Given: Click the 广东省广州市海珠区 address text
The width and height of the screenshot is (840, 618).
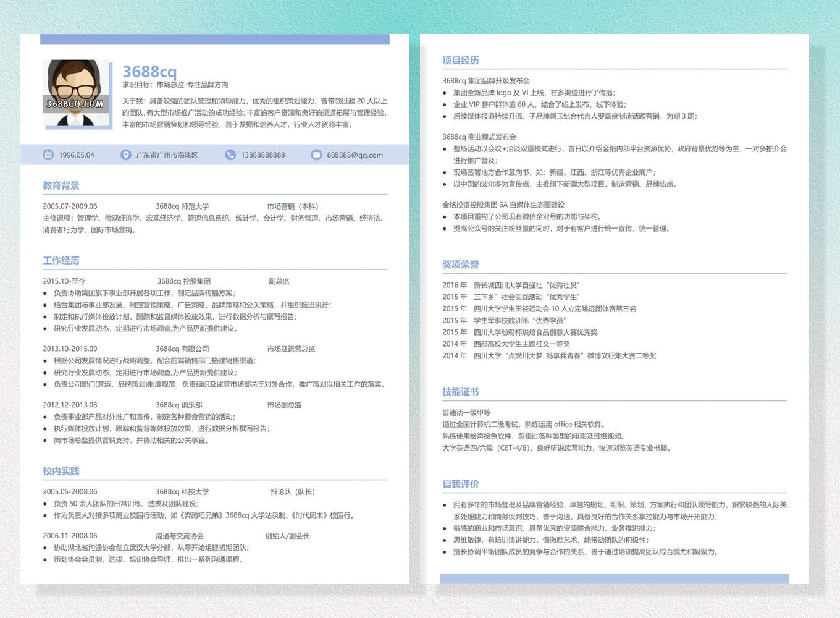Looking at the screenshot, I should pyautogui.click(x=167, y=155).
